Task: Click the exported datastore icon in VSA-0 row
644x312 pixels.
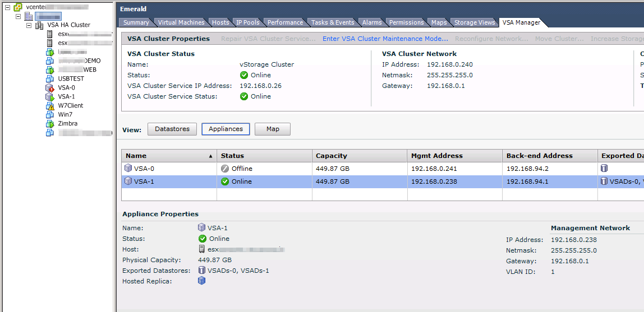Action: pyautogui.click(x=604, y=169)
